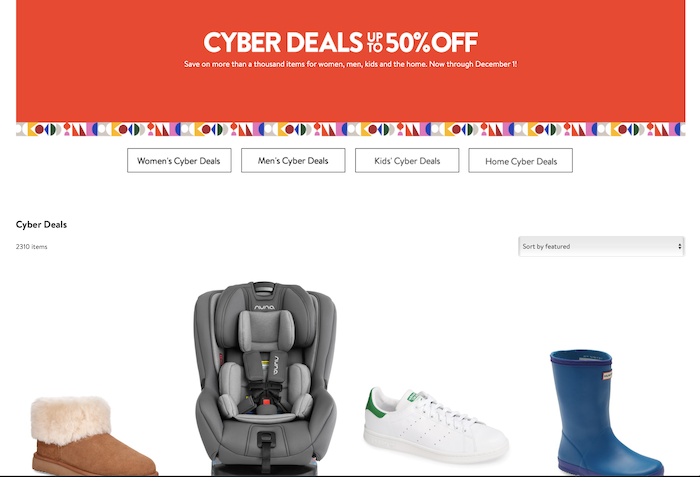The image size is (700, 477).
Task: Click the 2310 items count label
Action: pyautogui.click(x=31, y=247)
